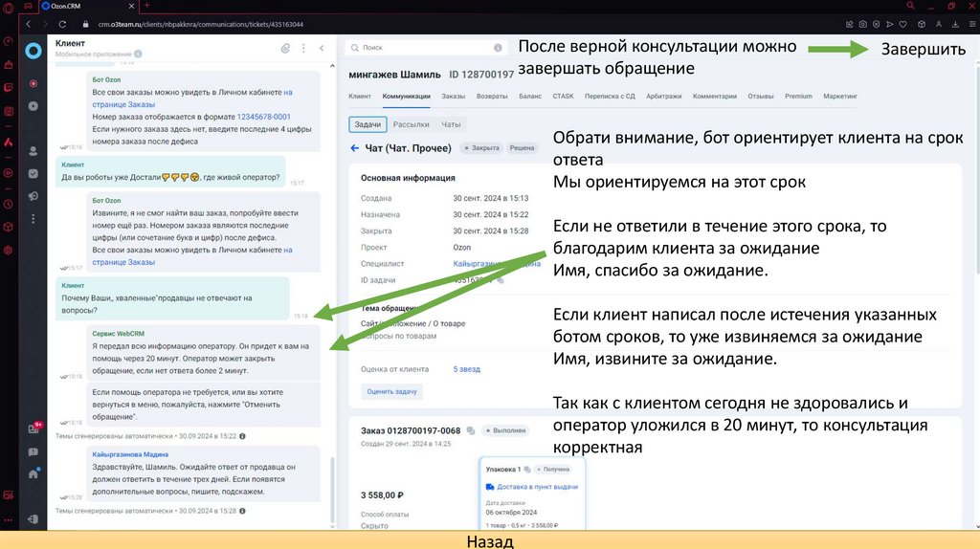
Task: Click info icon beside Мобильное приложение
Action: [x=138, y=54]
